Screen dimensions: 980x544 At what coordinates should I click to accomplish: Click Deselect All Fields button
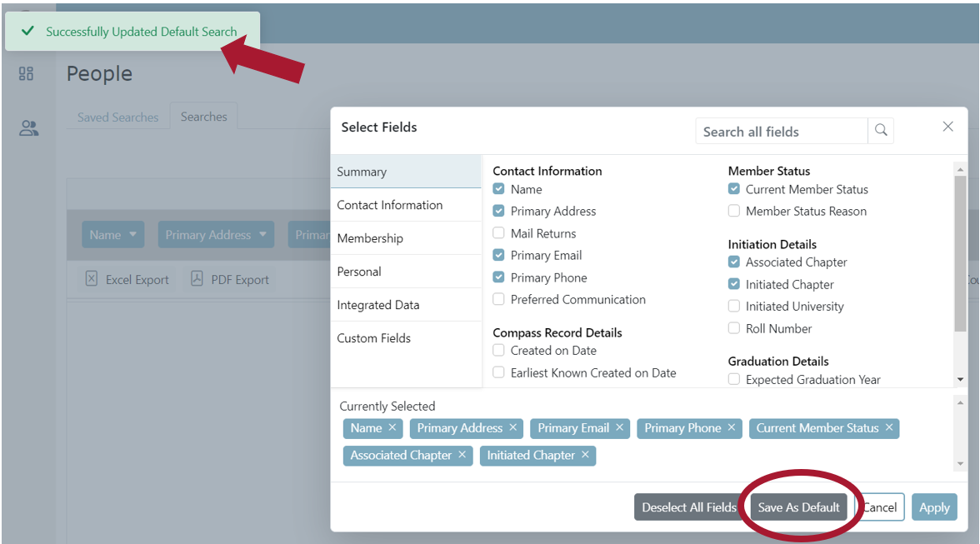[x=688, y=507]
